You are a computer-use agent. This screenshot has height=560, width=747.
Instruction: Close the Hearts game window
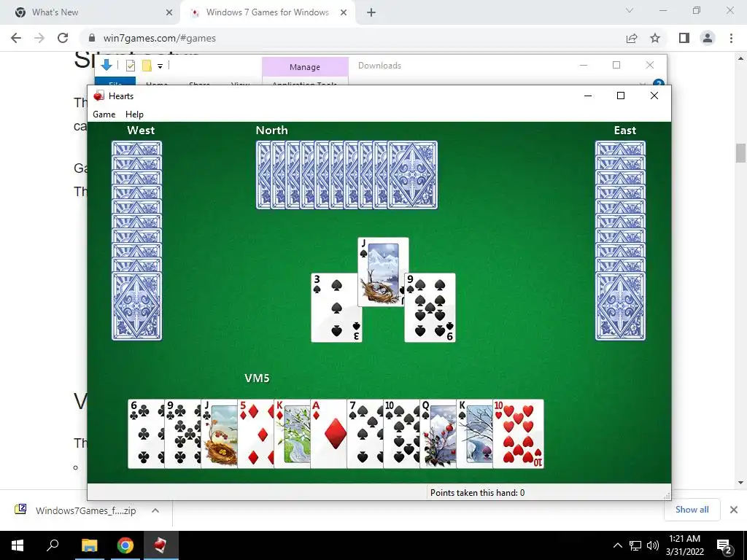coord(654,96)
